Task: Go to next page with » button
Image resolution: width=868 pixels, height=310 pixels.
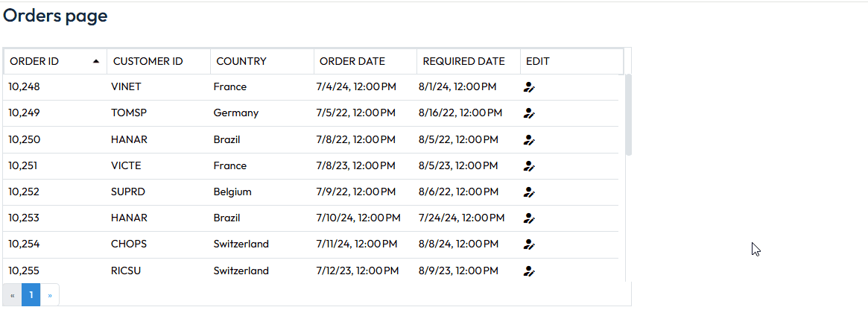Action: 50,295
